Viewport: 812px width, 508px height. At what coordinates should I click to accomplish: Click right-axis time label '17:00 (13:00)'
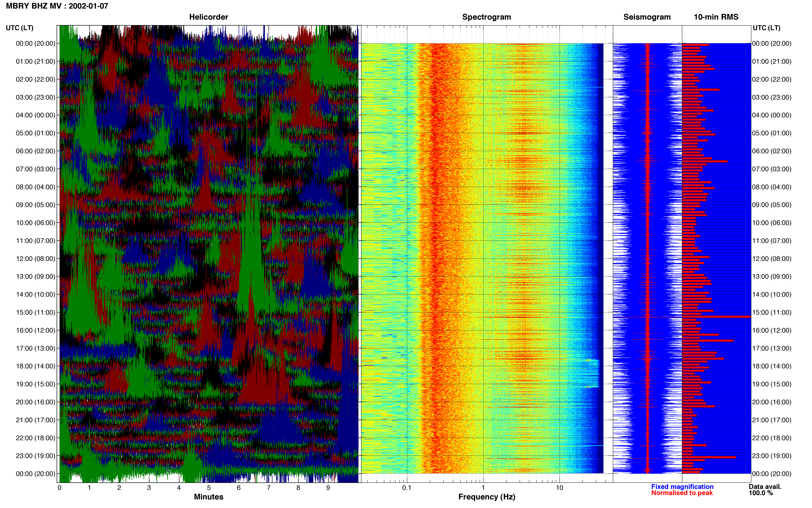point(772,348)
